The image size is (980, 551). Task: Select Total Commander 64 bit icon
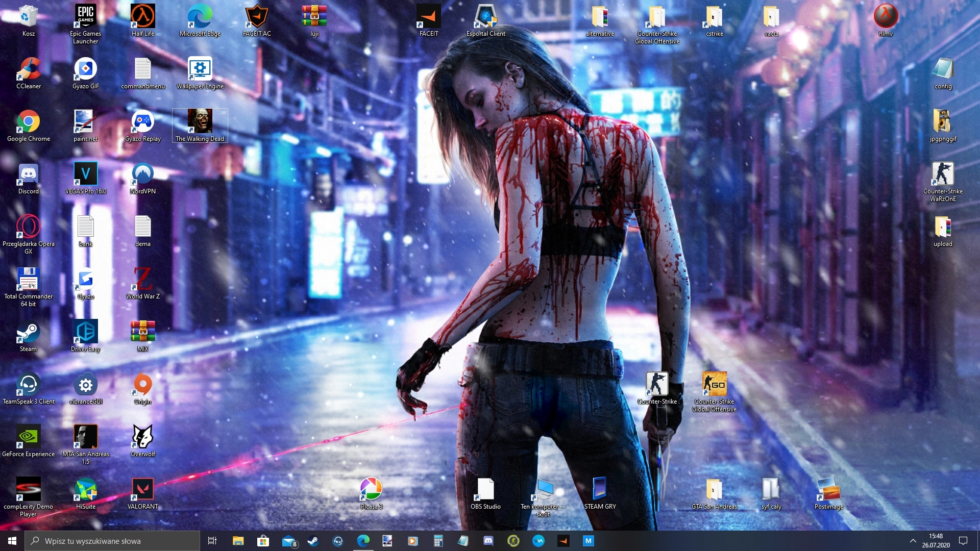point(29,287)
